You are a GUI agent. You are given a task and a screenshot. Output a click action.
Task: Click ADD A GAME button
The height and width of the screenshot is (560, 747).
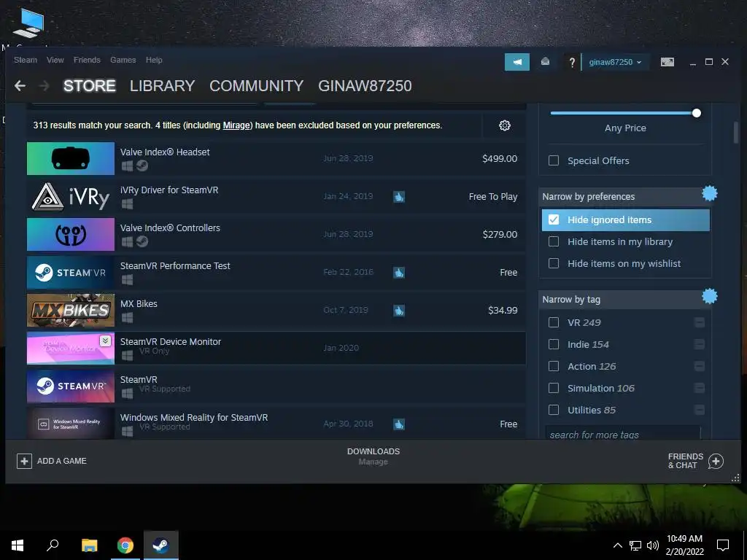point(52,461)
